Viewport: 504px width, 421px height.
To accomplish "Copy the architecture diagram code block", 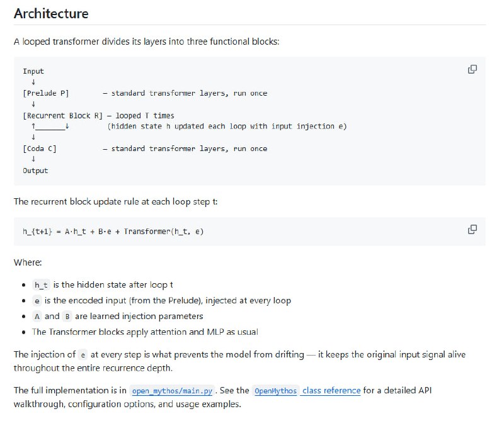I will tap(472, 69).
